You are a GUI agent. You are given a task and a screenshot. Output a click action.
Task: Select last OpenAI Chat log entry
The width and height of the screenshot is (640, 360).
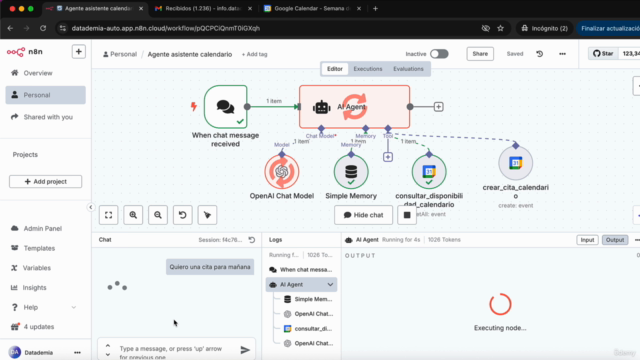coord(309,343)
